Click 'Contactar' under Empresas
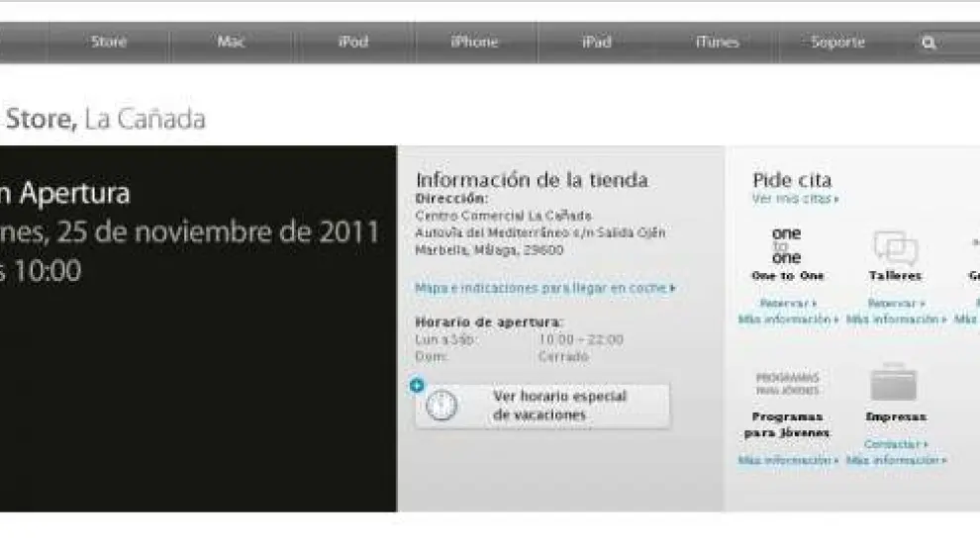 click(896, 444)
